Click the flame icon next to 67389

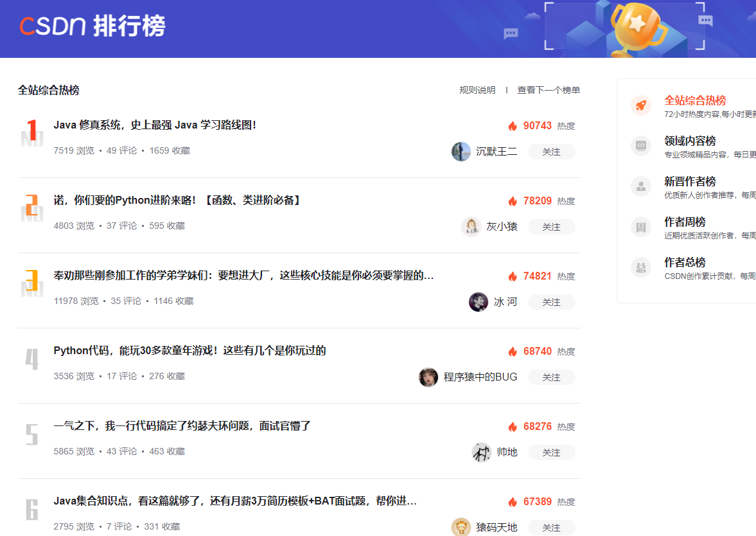pos(512,502)
